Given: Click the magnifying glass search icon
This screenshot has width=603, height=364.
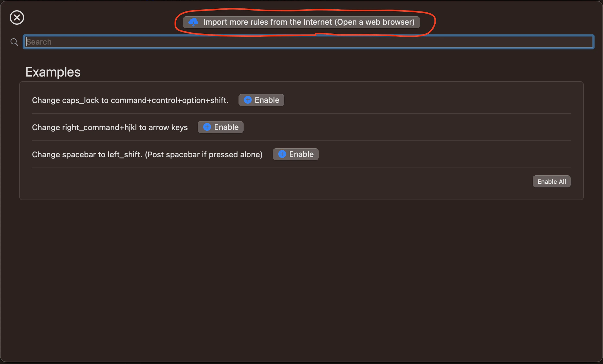Looking at the screenshot, I should click(x=14, y=42).
